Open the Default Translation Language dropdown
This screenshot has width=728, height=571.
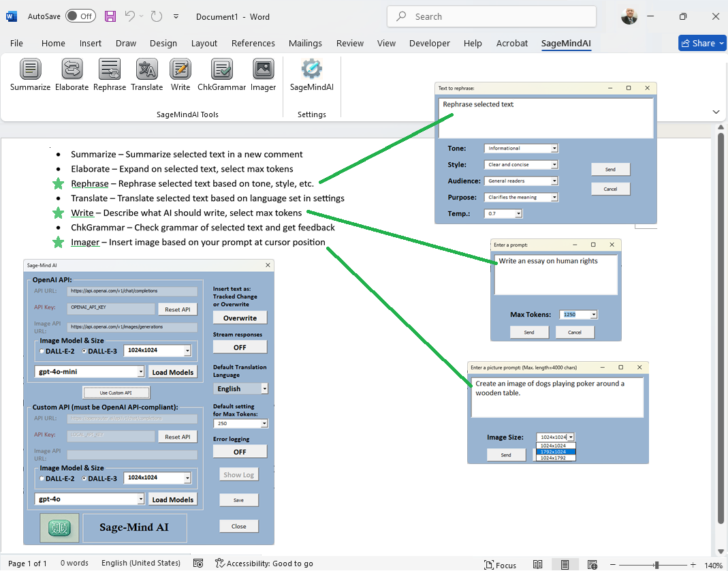coord(264,388)
